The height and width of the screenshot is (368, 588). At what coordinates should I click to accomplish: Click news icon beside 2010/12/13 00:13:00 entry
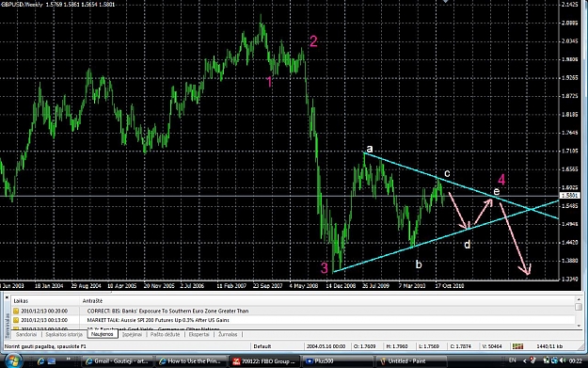pyautogui.click(x=16, y=320)
